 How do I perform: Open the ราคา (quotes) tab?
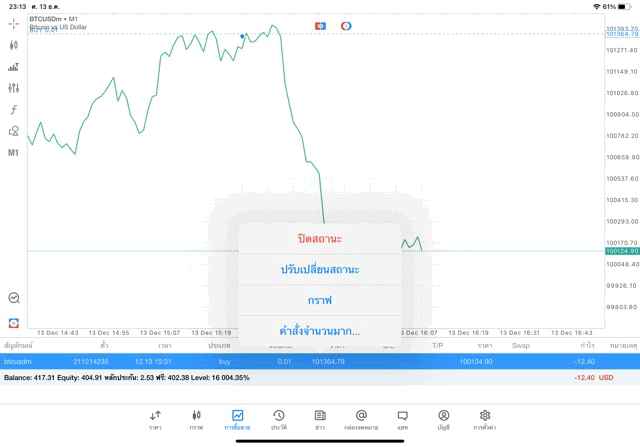155,419
